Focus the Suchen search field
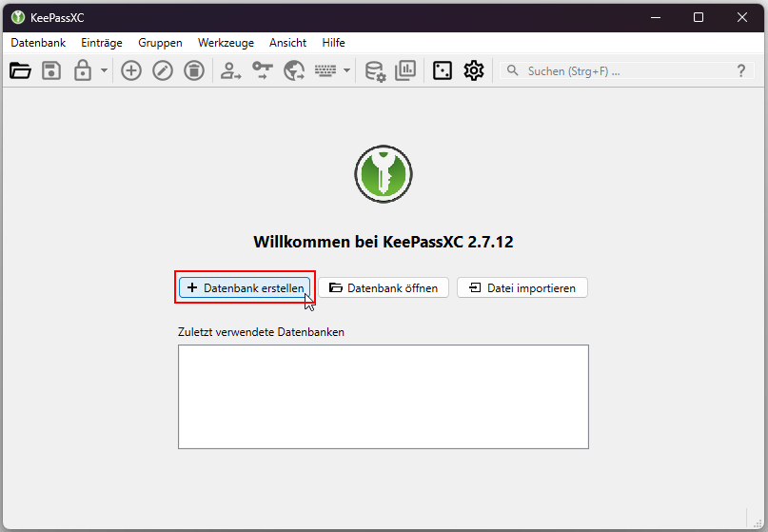This screenshot has height=532, width=768. (x=627, y=71)
